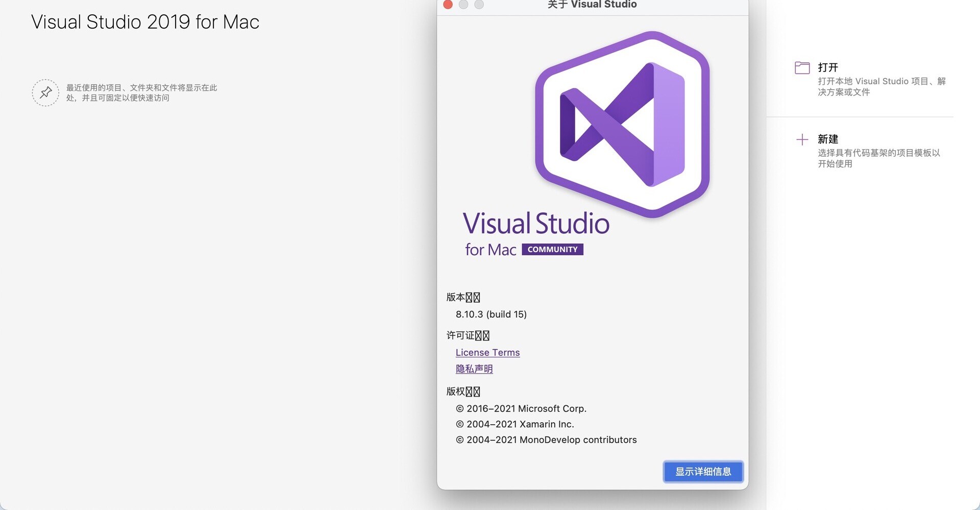Screen dimensions: 980x510
Task: Click the yellow minimize button on About dialog
Action: click(x=463, y=5)
